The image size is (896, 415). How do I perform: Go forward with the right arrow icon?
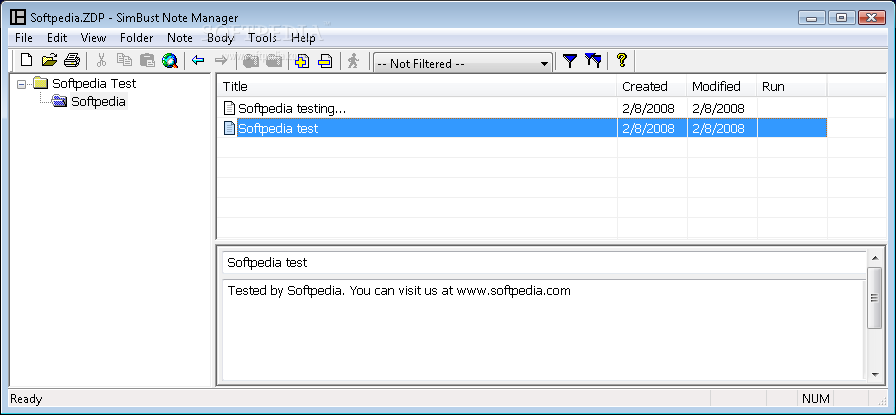(x=221, y=60)
